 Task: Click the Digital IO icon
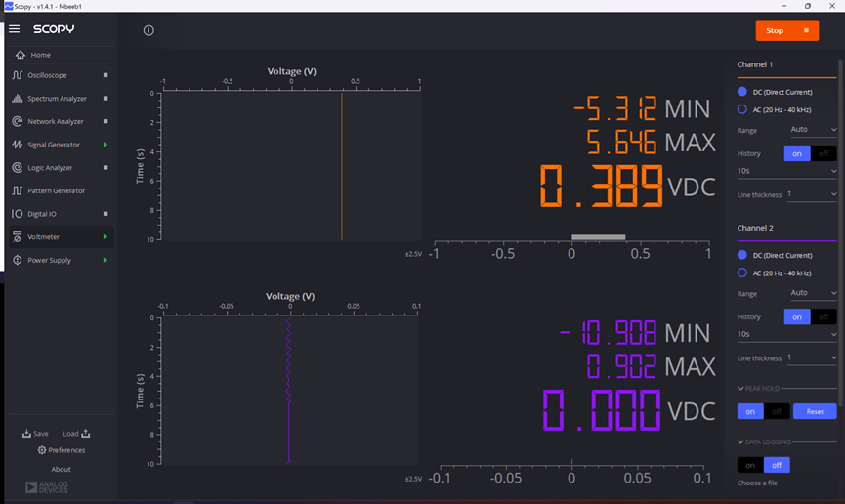pos(18,214)
